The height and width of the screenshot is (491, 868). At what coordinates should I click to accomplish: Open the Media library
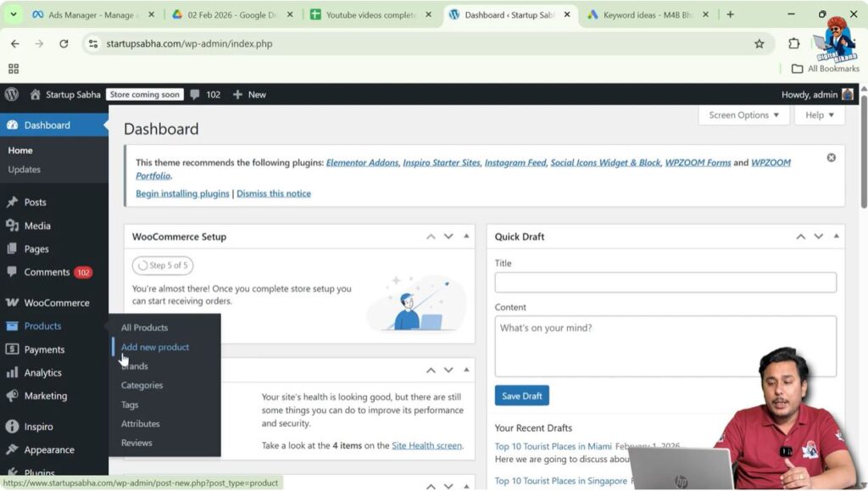(x=35, y=225)
